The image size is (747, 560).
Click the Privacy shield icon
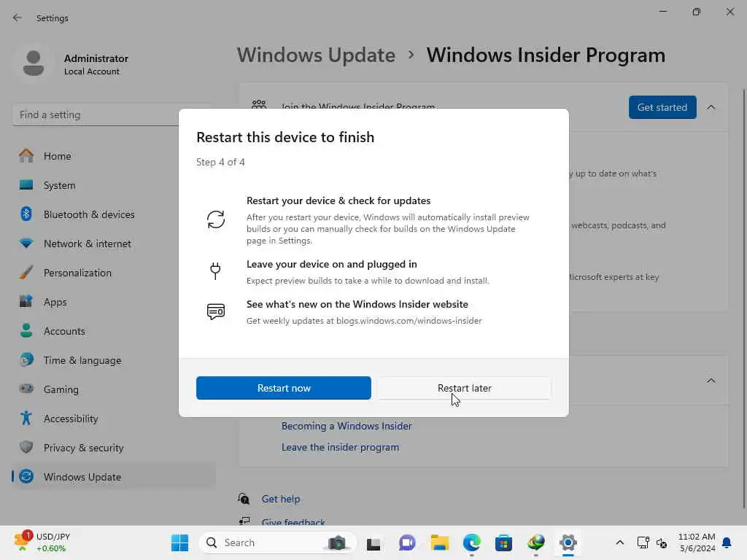point(26,447)
